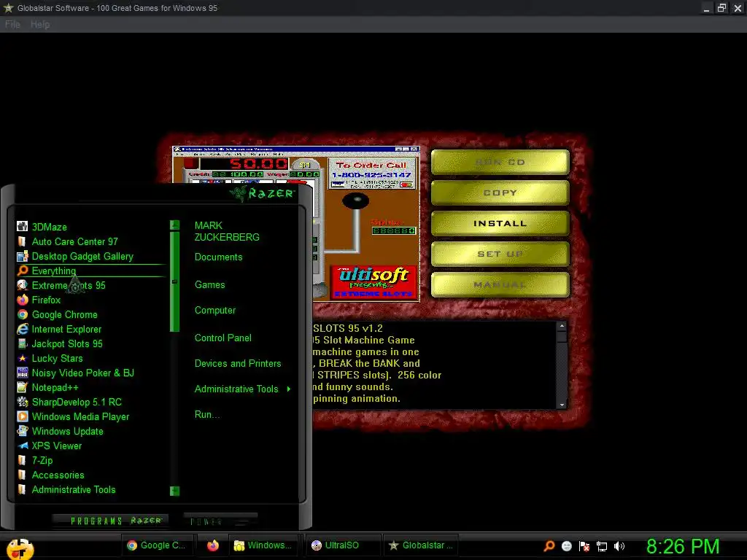The height and width of the screenshot is (560, 747).
Task: Launch Notepad++ icon
Action: coord(22,388)
